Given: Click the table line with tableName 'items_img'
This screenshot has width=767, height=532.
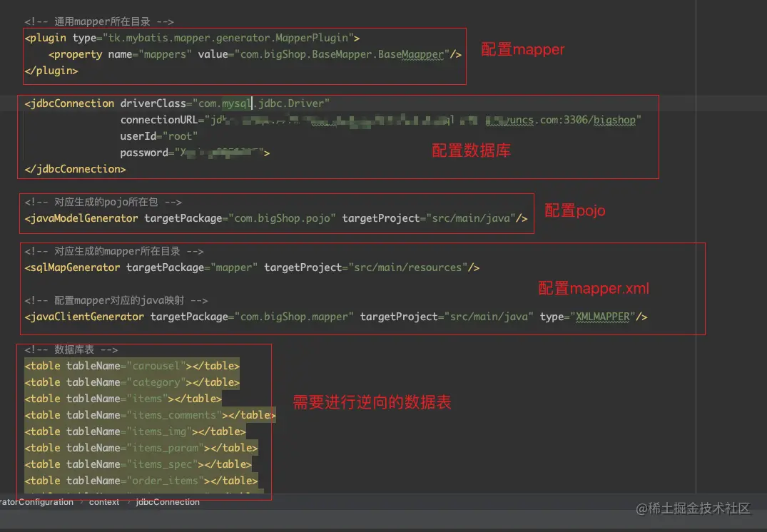Looking at the screenshot, I should click(x=135, y=431).
